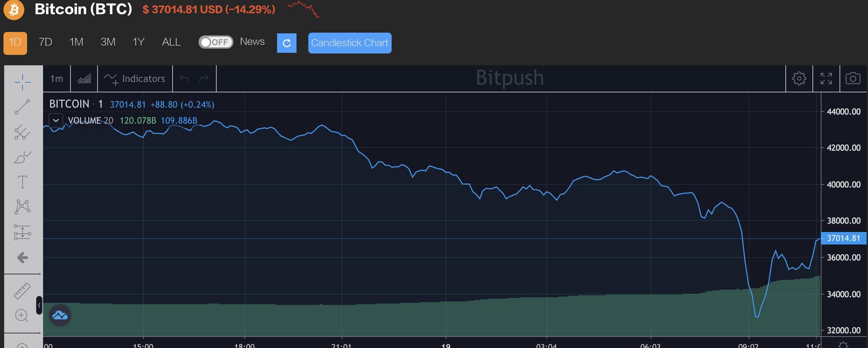Image resolution: width=868 pixels, height=348 pixels.
Task: Collapse the VOLUME indicator legend
Action: click(x=56, y=121)
